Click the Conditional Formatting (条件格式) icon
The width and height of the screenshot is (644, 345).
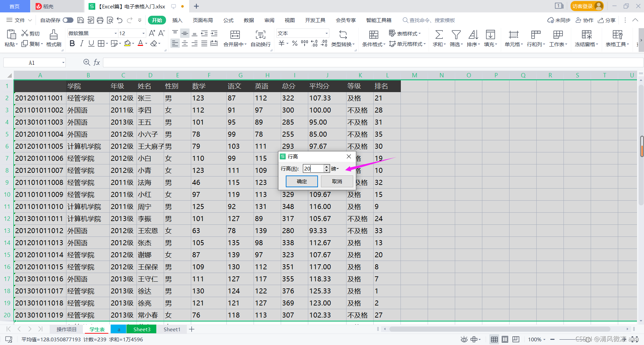coord(374,34)
